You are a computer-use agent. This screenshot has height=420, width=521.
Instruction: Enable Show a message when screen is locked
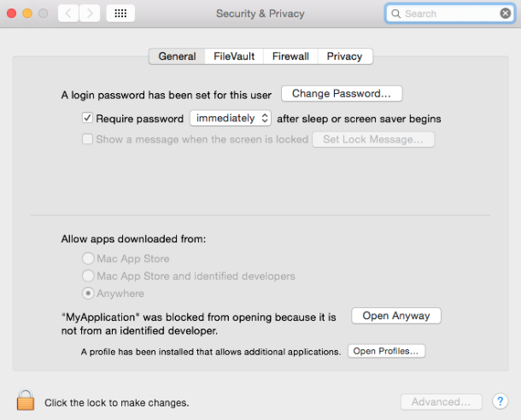pos(87,139)
